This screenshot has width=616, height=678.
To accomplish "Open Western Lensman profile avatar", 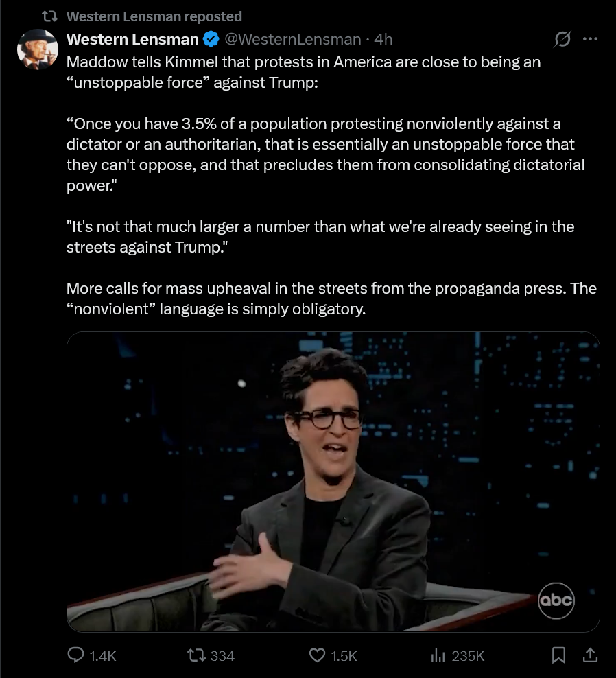I will [38, 49].
